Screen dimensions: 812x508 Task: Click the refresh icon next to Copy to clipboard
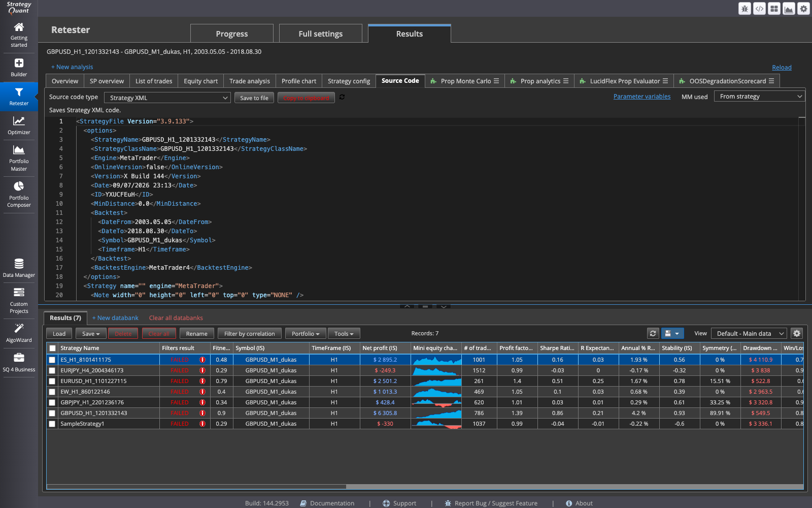(x=342, y=97)
